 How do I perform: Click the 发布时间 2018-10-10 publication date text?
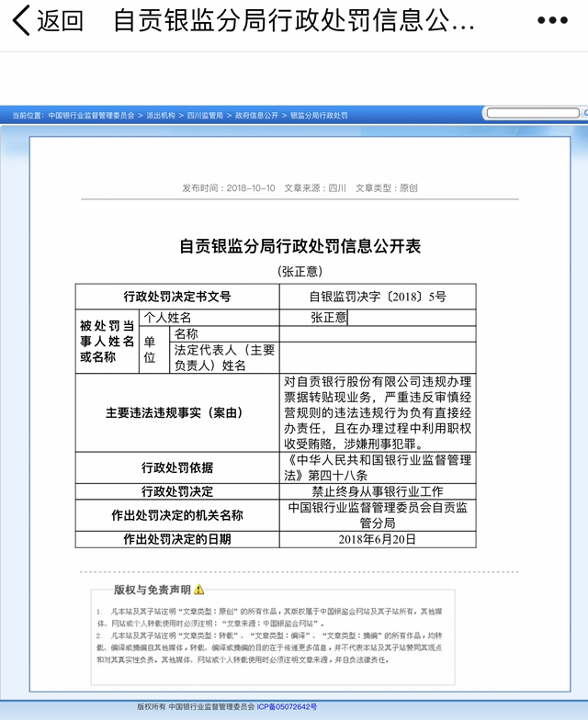228,187
